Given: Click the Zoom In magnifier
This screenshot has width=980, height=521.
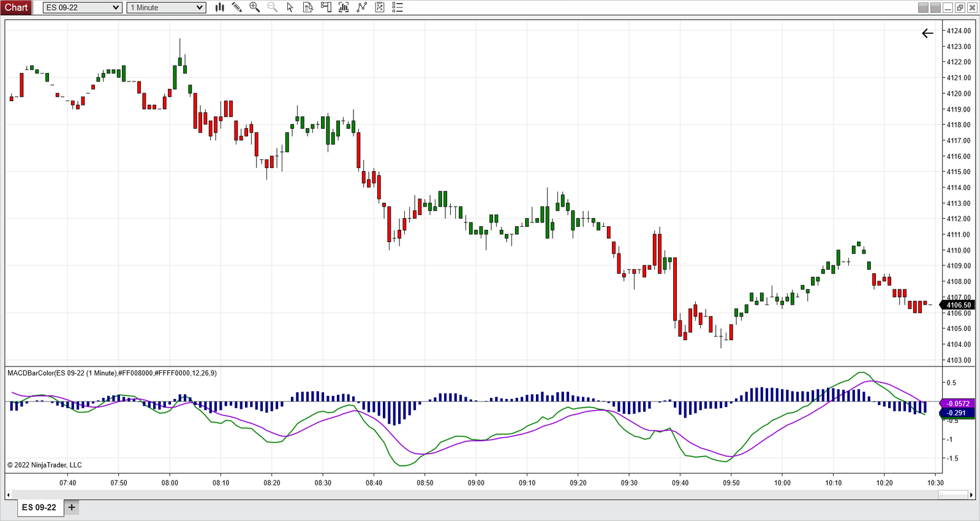Looking at the screenshot, I should pos(254,7).
